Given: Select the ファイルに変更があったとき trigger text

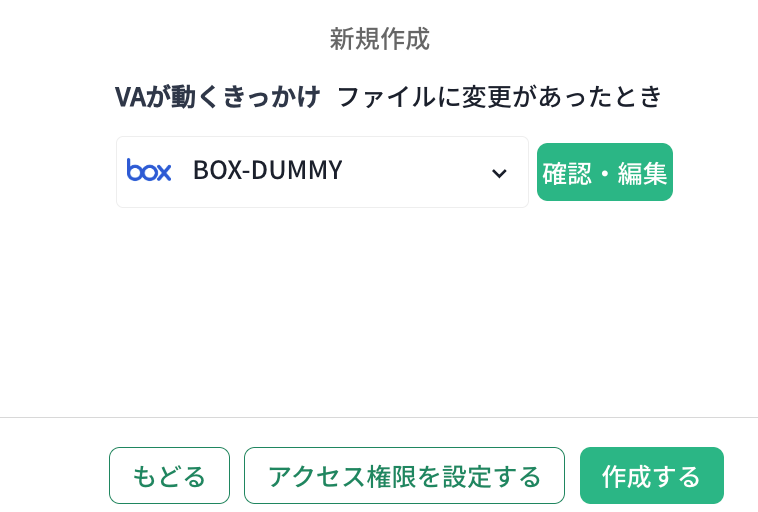Looking at the screenshot, I should pos(500,97).
